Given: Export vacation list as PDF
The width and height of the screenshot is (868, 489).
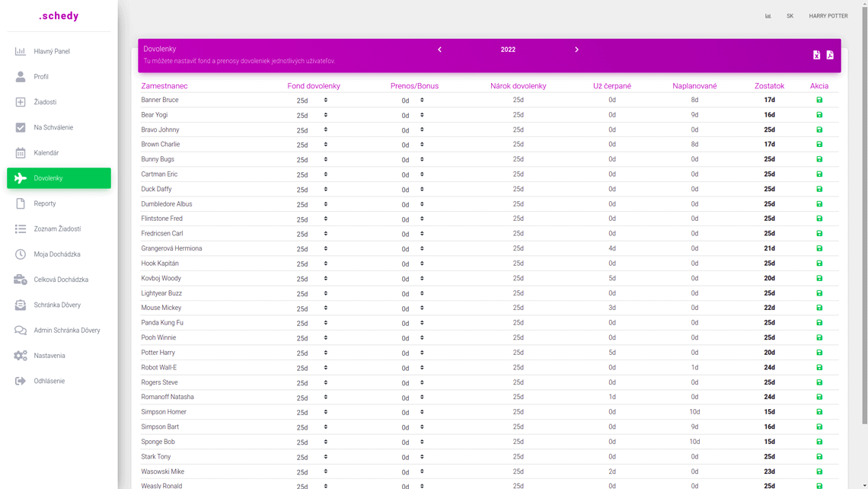Looking at the screenshot, I should click(x=830, y=55).
